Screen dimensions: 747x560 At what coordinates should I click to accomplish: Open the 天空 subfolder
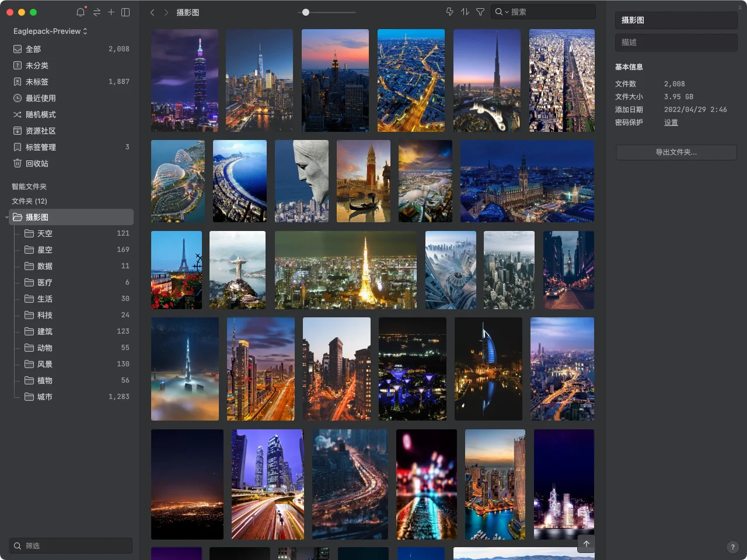77,233
